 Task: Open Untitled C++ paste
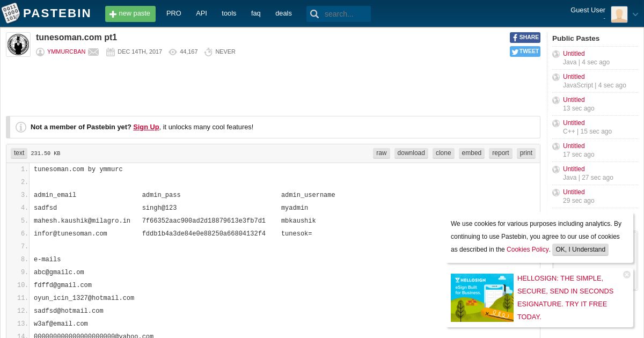[574, 123]
